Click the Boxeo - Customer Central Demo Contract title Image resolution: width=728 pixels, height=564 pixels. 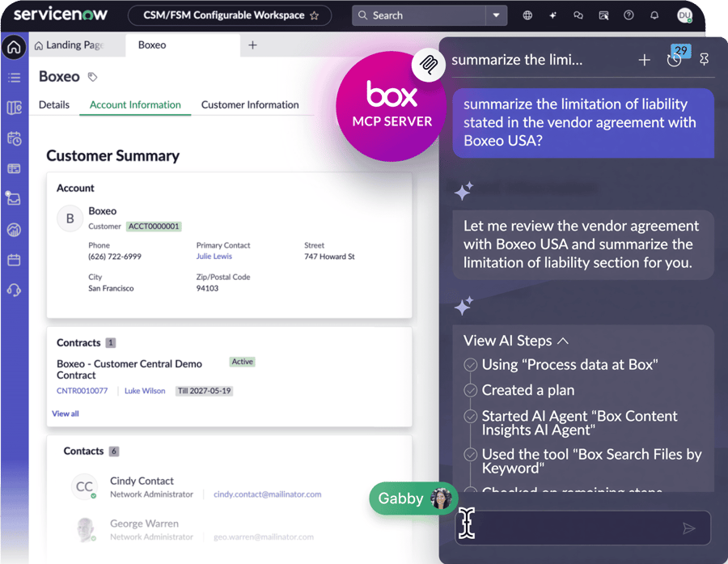tap(129, 369)
